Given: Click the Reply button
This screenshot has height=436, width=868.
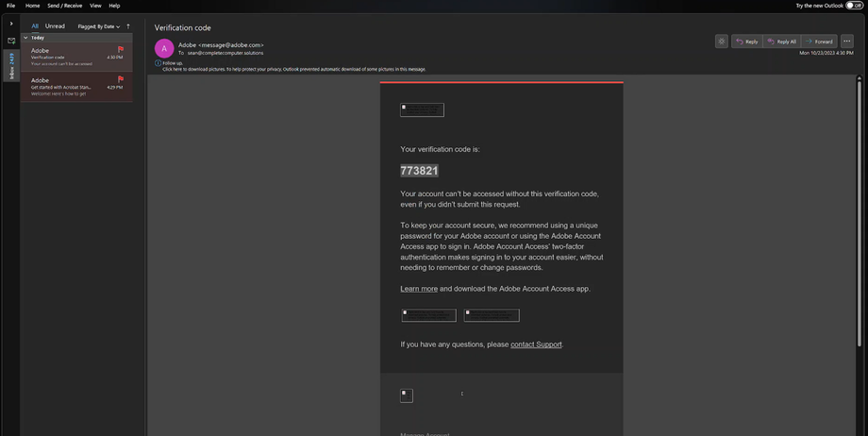Looking at the screenshot, I should pos(747,41).
